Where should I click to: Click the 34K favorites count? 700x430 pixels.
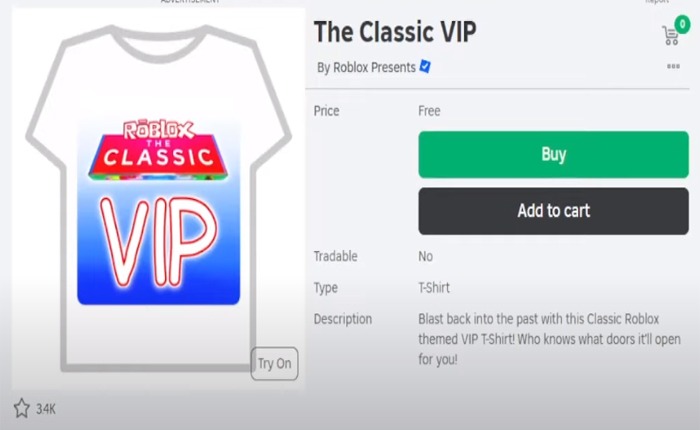coord(46,408)
